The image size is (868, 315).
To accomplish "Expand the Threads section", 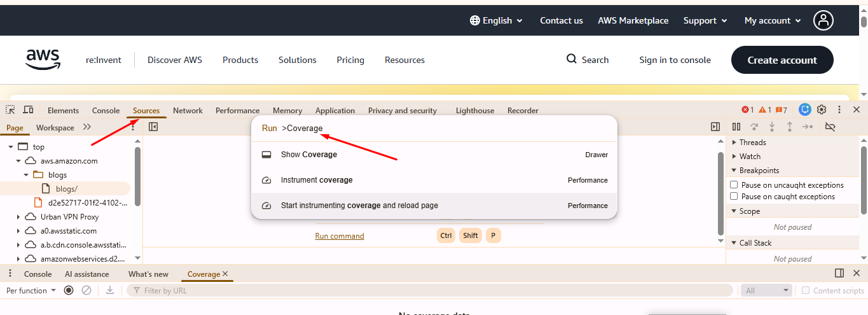I will (x=735, y=143).
